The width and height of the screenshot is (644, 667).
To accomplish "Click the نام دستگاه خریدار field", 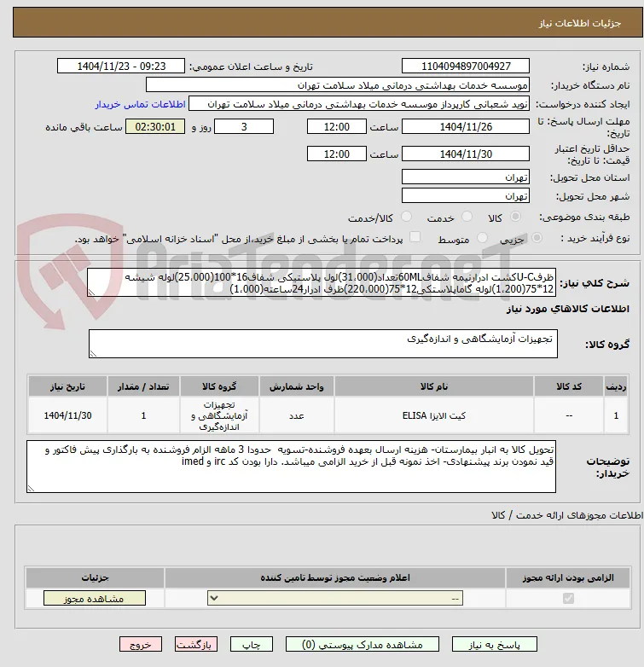I will click(337, 85).
